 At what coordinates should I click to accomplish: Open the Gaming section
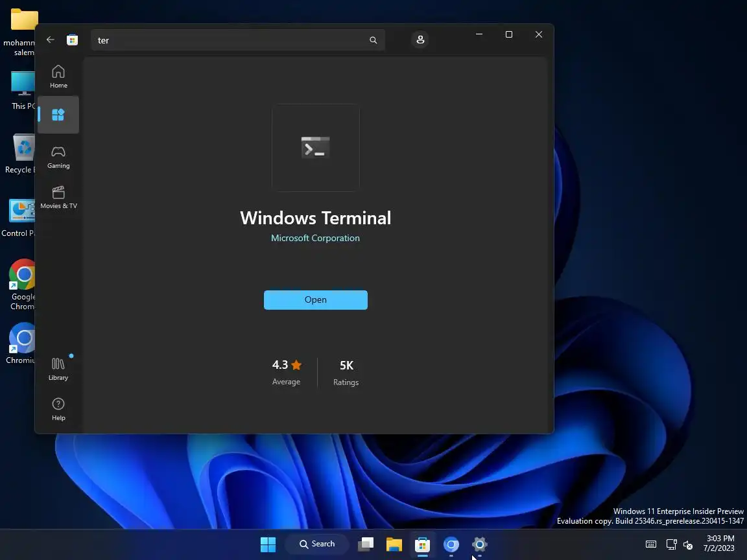point(58,157)
